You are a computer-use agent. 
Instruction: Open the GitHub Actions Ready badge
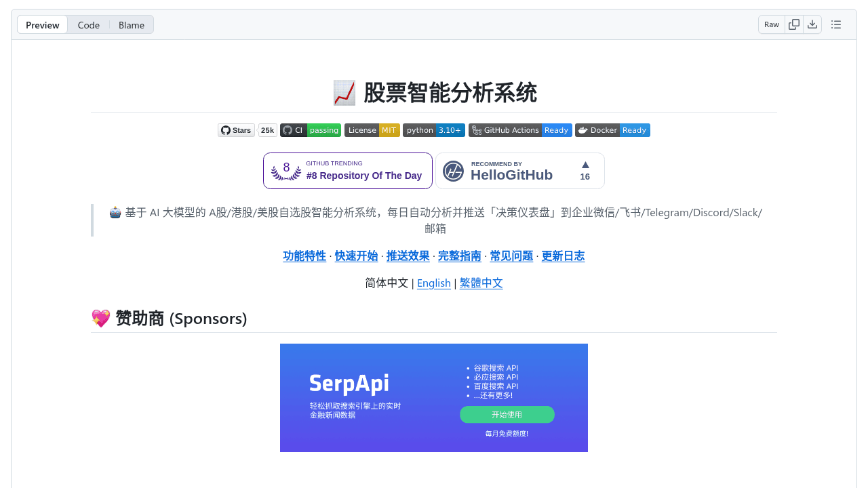(520, 130)
